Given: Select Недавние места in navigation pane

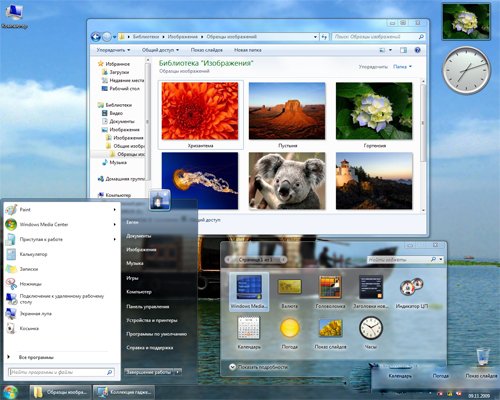Looking at the screenshot, I should click(123, 80).
